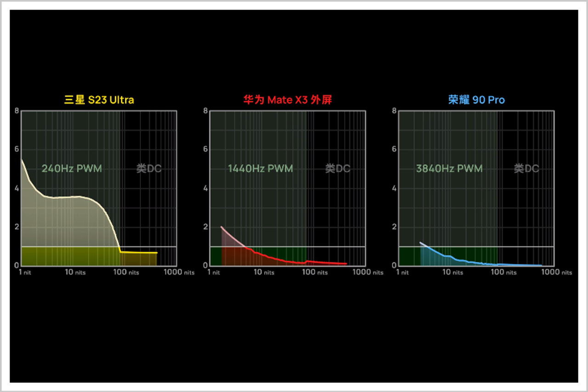This screenshot has height=392, width=588.
Task: Click y-axis value 6 on S23 Ultra chart
Action: (x=17, y=149)
